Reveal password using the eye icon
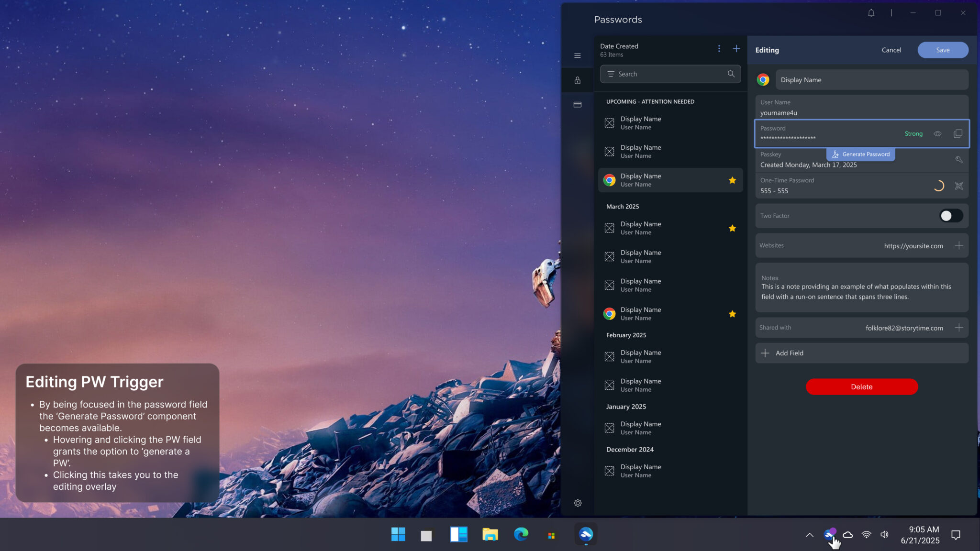Viewport: 980px width, 551px height. pyautogui.click(x=937, y=134)
